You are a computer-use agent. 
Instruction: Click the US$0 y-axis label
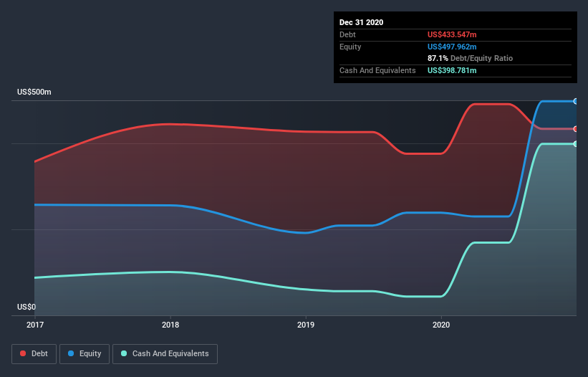26,307
